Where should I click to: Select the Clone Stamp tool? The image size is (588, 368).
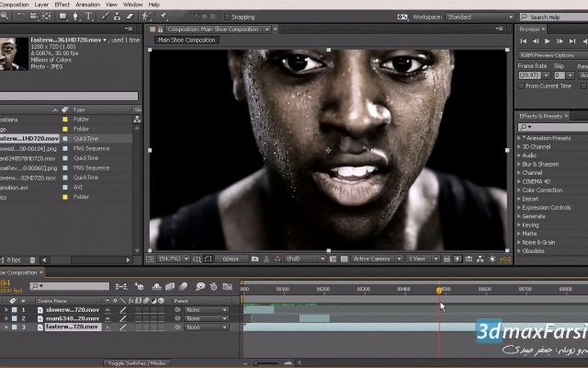click(118, 17)
